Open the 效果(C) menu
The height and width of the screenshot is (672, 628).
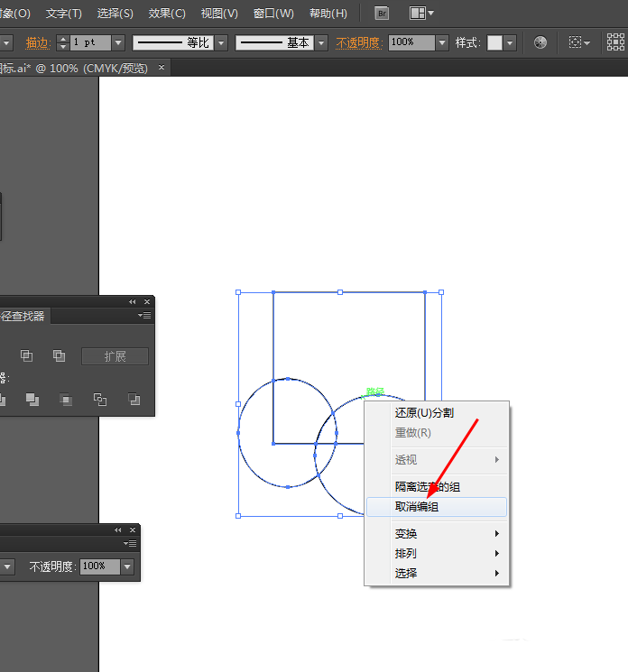coord(167,14)
